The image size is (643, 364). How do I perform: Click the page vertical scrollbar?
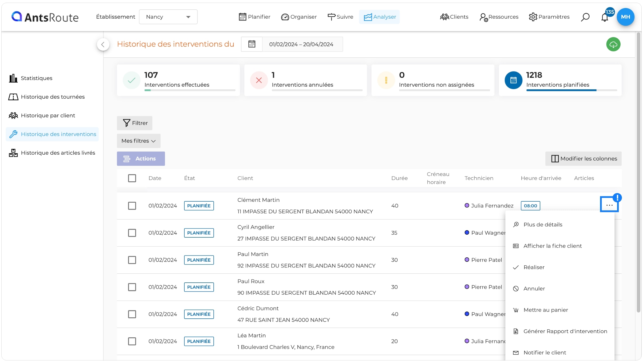pyautogui.click(x=638, y=172)
